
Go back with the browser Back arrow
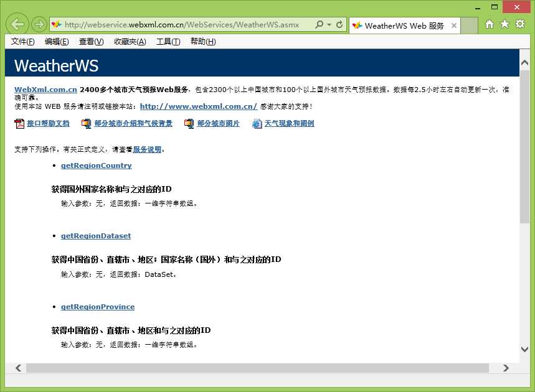tap(17, 24)
